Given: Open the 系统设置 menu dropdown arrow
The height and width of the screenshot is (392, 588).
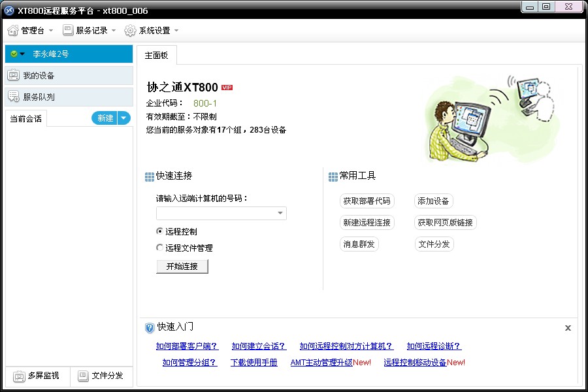Looking at the screenshot, I should [176, 31].
